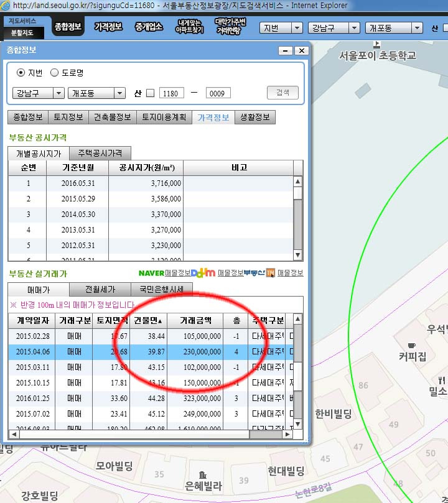This screenshot has width=448, height=503.
Task: Switch to 토지이용계획 tab
Action: coord(164,117)
